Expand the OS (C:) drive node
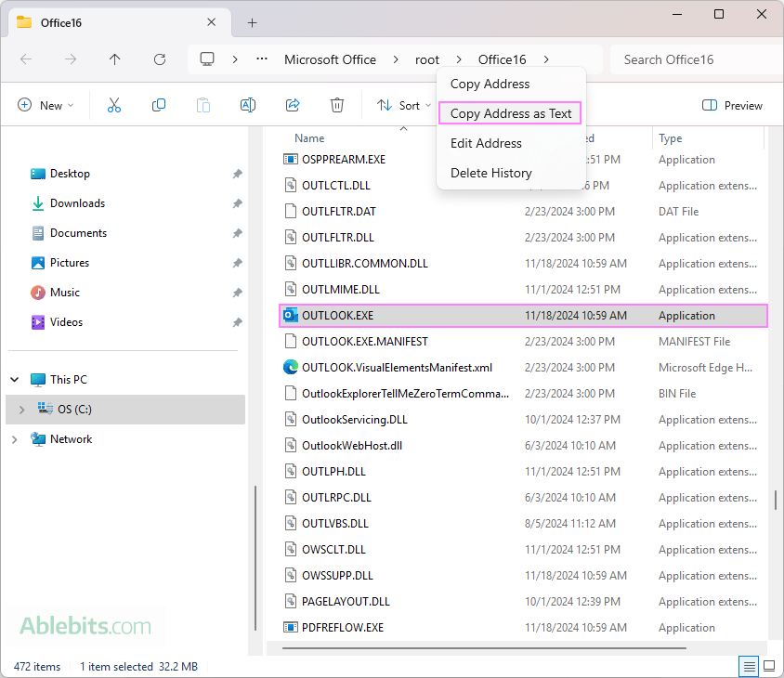Screen dimensions: 784x678 [21, 410]
